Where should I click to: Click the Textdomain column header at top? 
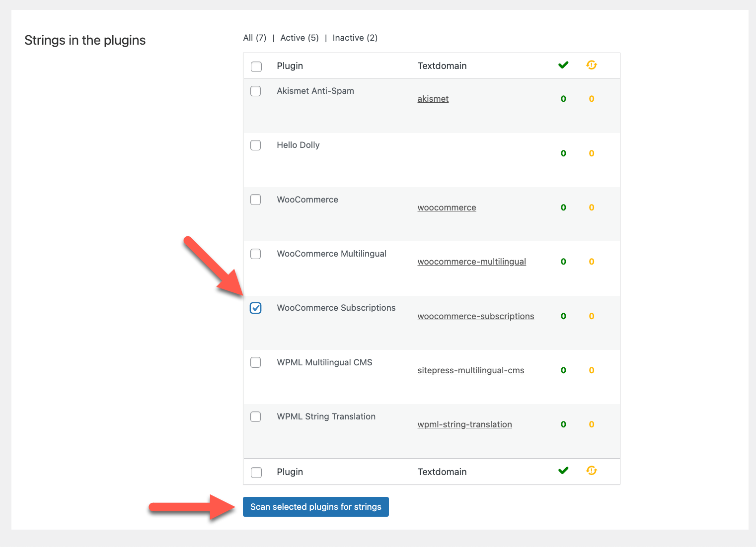pyautogui.click(x=442, y=66)
